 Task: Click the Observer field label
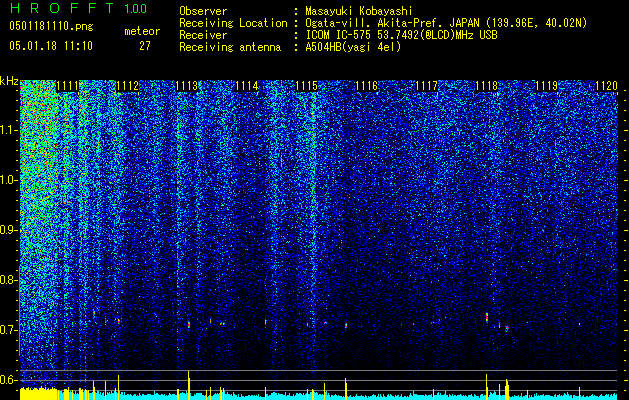point(203,11)
